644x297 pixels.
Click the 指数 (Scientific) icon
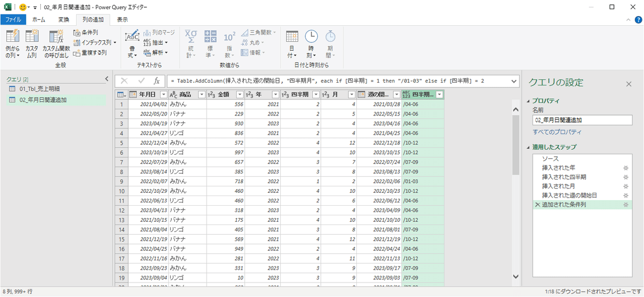coord(229,37)
